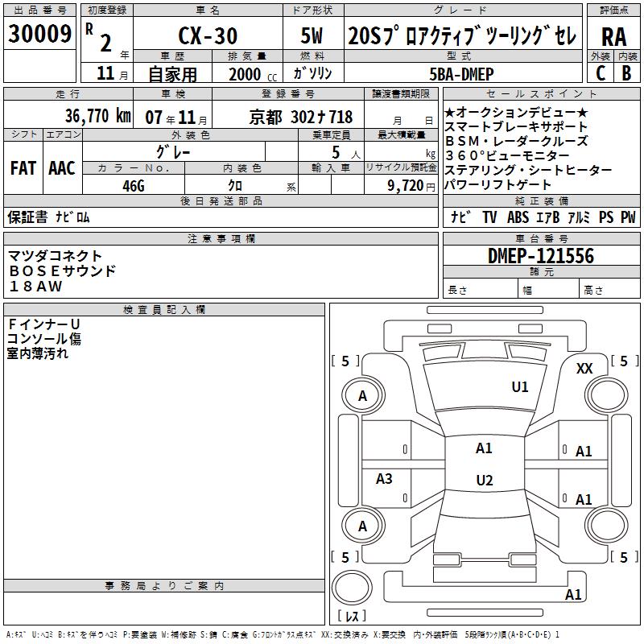Image resolution: width=644 pixels, height=644 pixels.
Task: Select the U2 dent mark on the roof
Action: coord(485,480)
